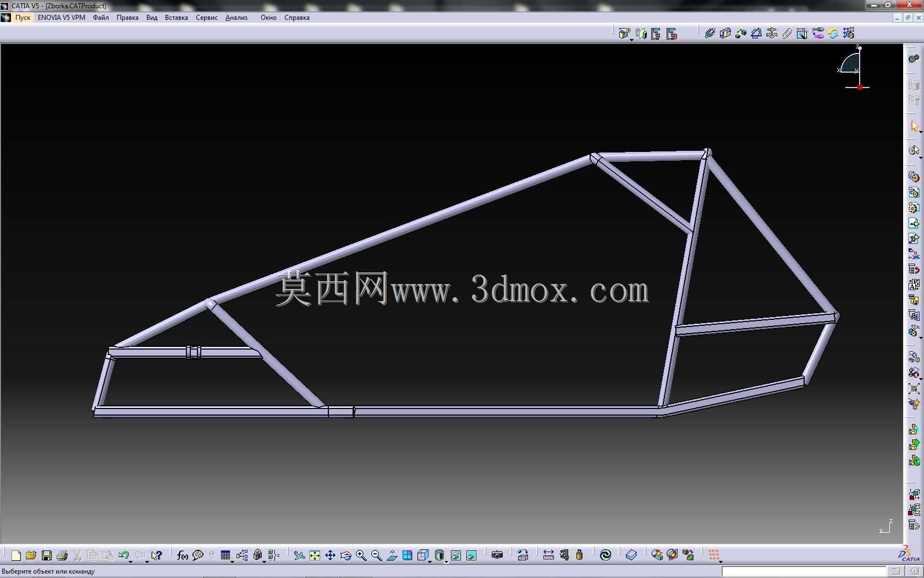Undo the last action
Screen dimensions: 924x578
[123, 555]
